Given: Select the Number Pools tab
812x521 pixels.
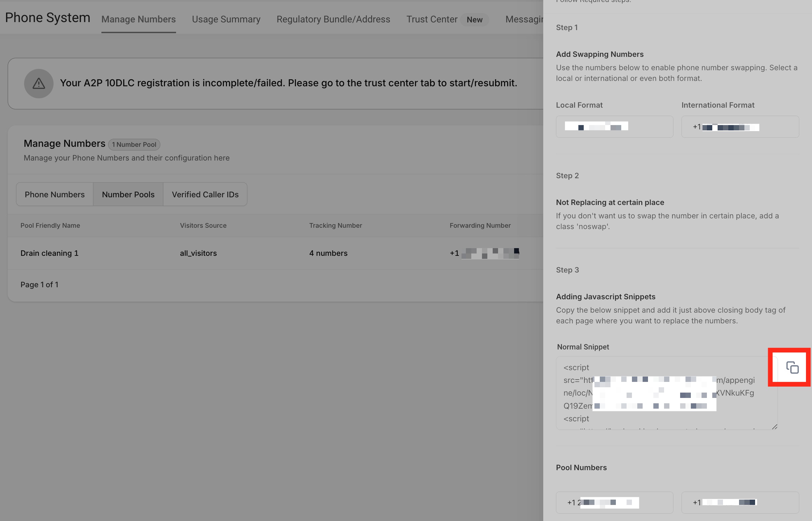Looking at the screenshot, I should click(x=128, y=194).
